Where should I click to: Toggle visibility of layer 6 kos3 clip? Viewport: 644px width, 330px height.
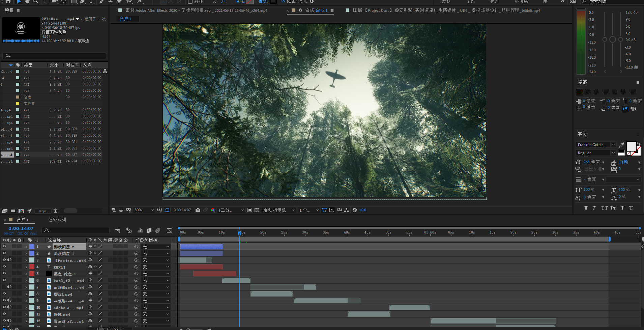(x=4, y=280)
